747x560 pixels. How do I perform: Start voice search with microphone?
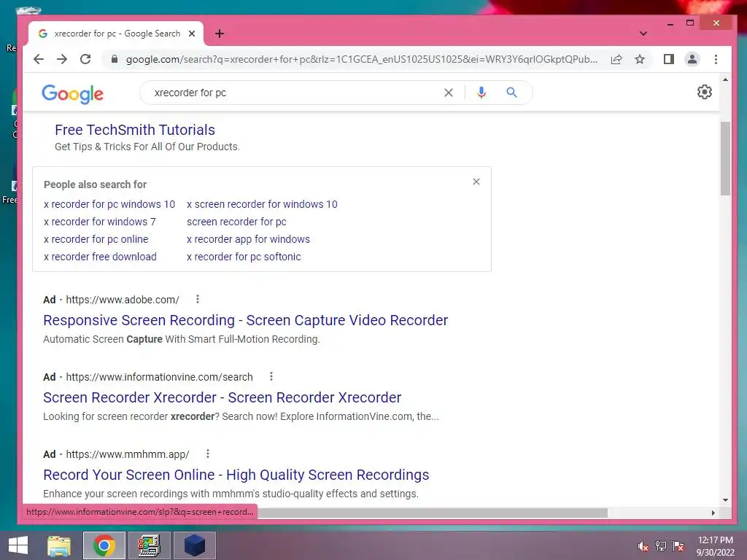coord(481,93)
